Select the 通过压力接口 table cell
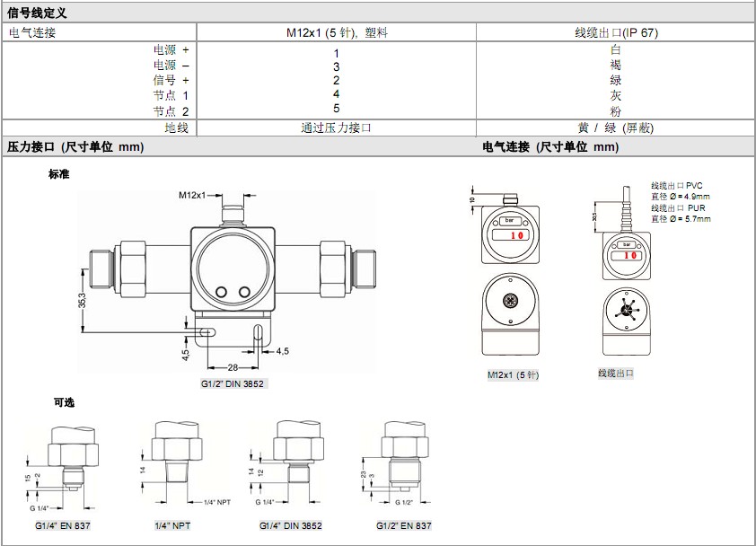Image resolution: width=756 pixels, height=546 pixels. pyautogui.click(x=336, y=128)
